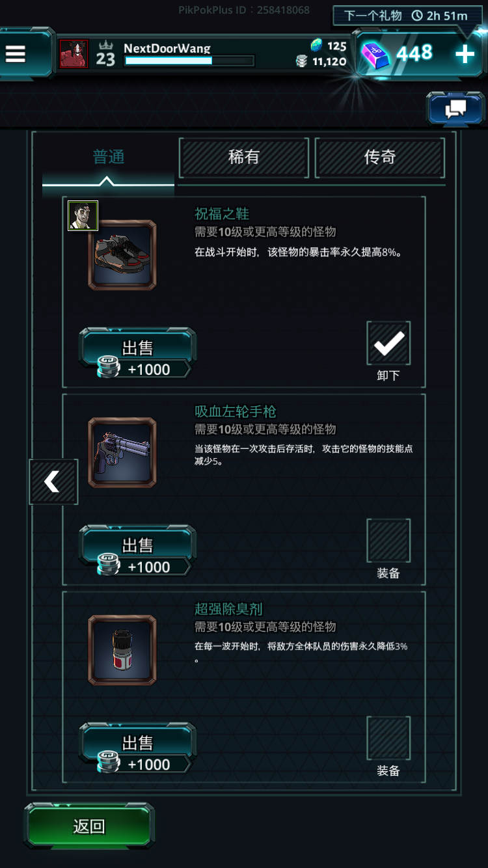Switch to the 传奇 tab

pos(380,157)
